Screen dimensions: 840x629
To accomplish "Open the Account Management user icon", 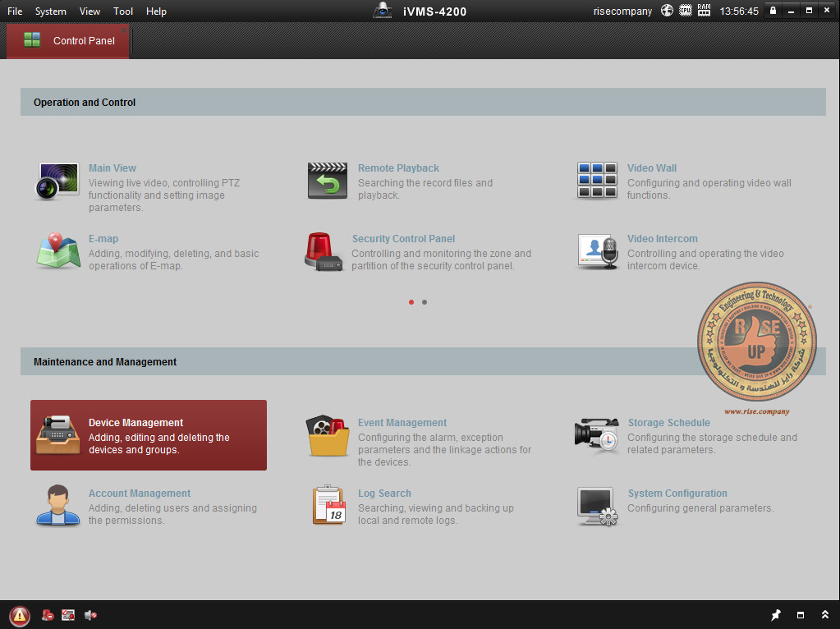I will click(57, 505).
